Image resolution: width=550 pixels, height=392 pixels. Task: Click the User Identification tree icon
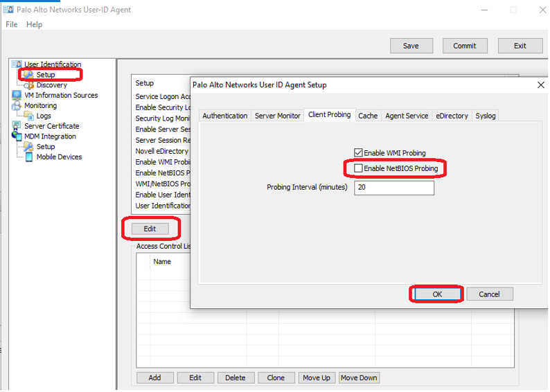coord(17,64)
